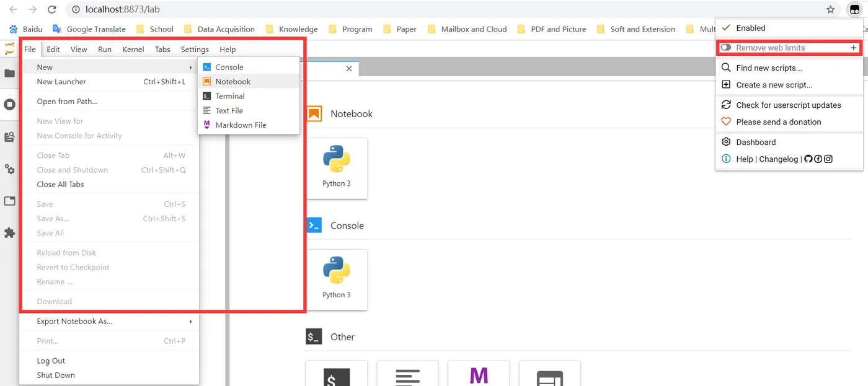Screen dimensions: 868x386
Task: Open the property inspector gears icon
Action: click(x=9, y=169)
